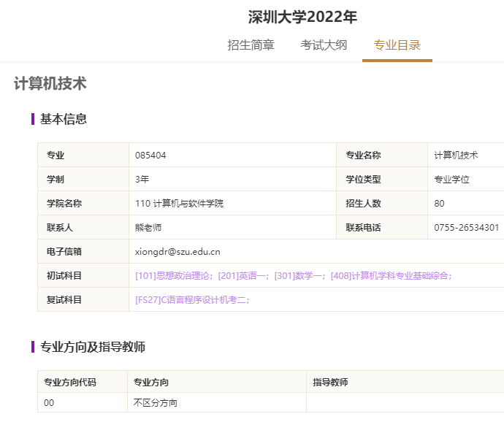504x422 pixels.
Task: Click the email xiongdr@szu.edu.cn
Action: click(x=177, y=252)
